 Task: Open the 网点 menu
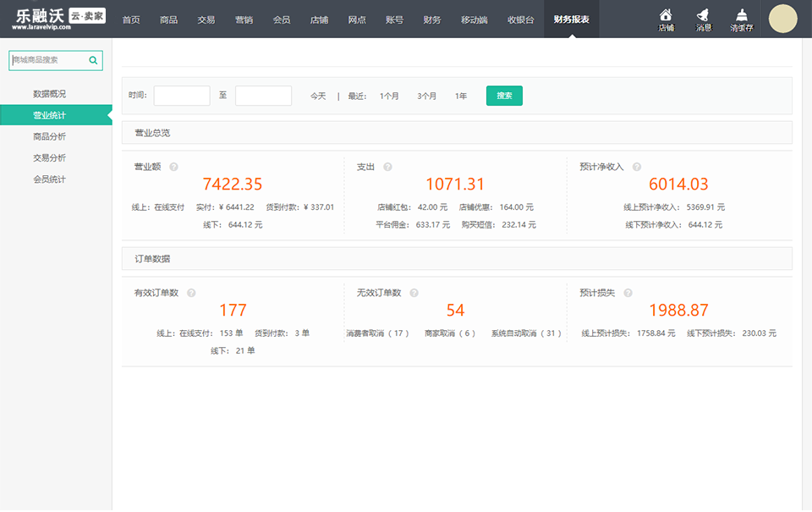tap(357, 19)
